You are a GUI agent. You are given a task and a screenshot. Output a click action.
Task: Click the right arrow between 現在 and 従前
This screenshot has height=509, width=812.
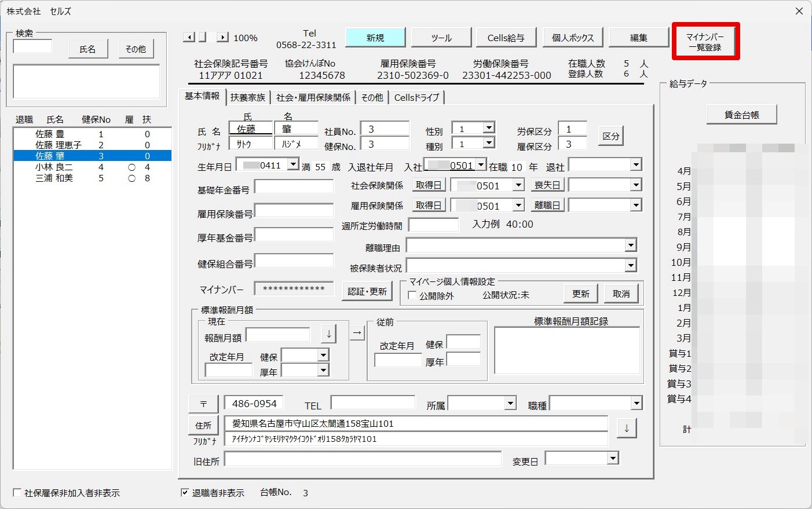tap(357, 333)
